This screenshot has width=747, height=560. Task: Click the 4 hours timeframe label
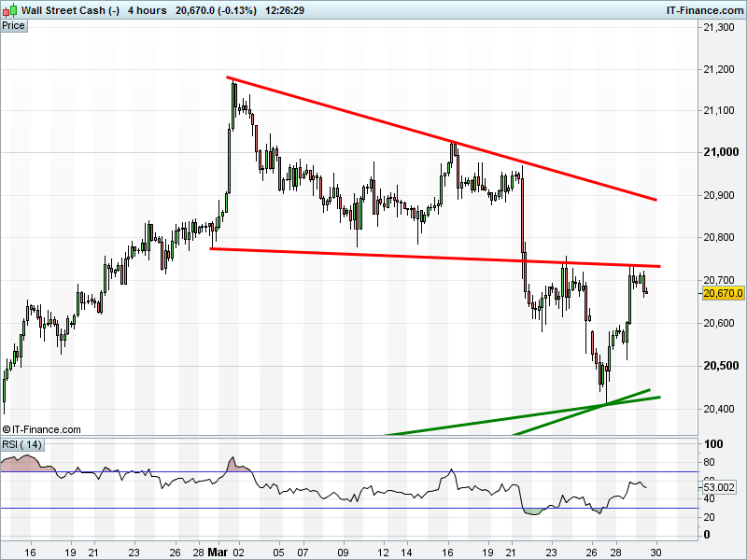[x=148, y=10]
